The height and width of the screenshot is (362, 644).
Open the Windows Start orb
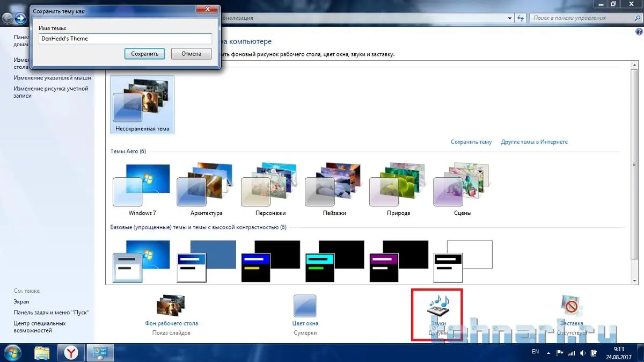tap(12, 352)
